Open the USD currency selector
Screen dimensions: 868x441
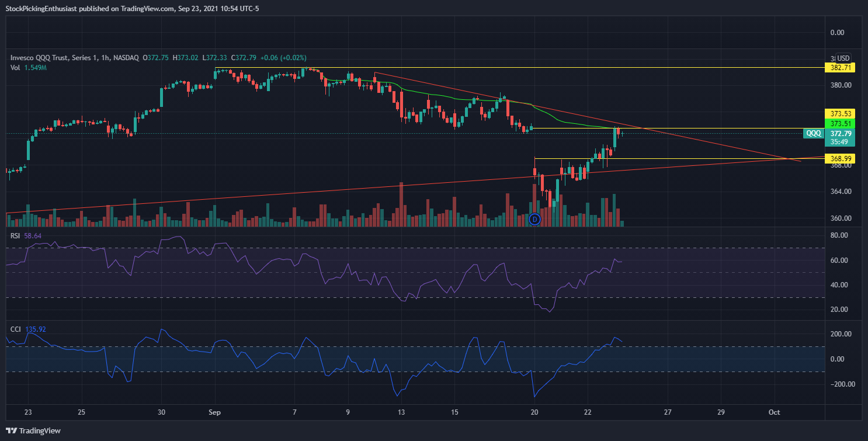click(x=843, y=58)
